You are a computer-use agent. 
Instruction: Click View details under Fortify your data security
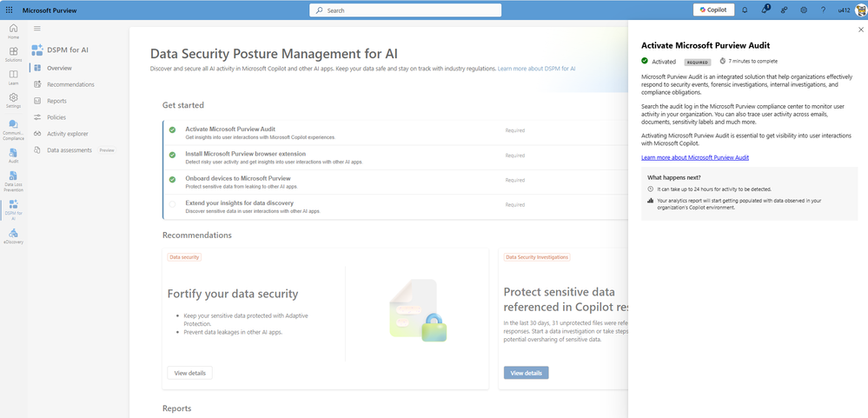189,373
